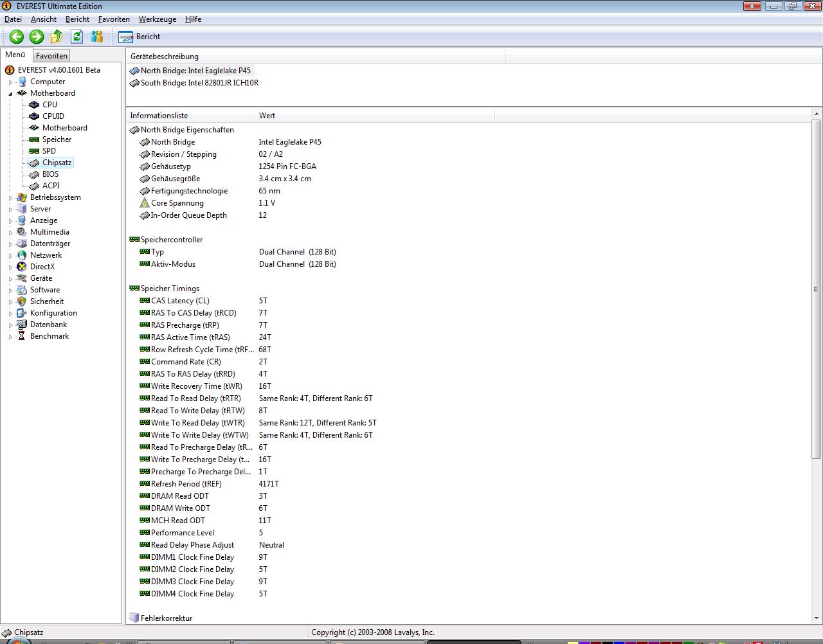Open the Werkzeuge menu

(157, 19)
